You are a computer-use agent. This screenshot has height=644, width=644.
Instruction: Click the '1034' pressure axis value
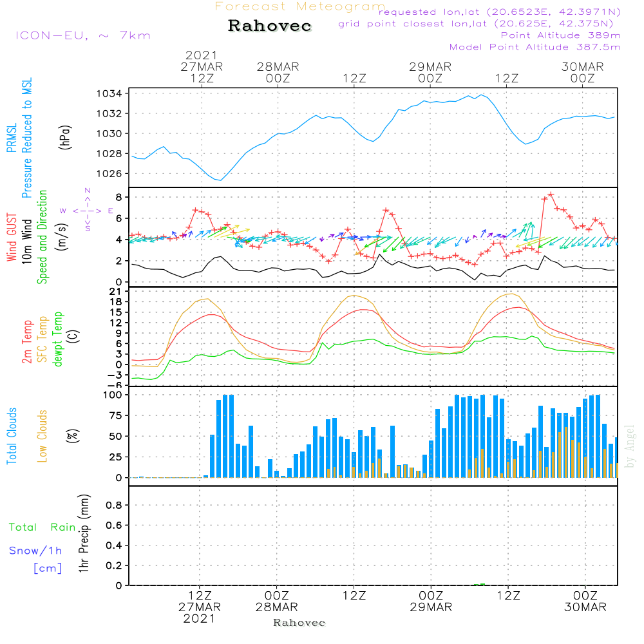click(109, 93)
